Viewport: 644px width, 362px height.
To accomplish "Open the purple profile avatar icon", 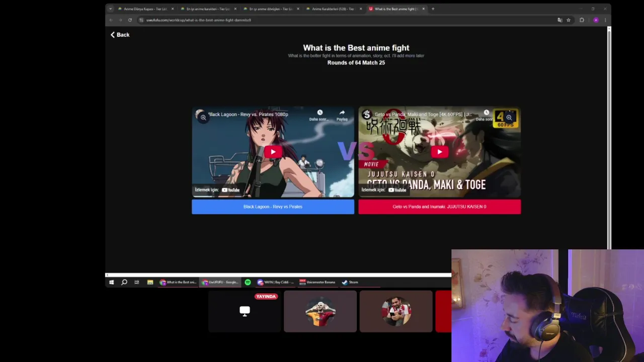I will 596,20.
